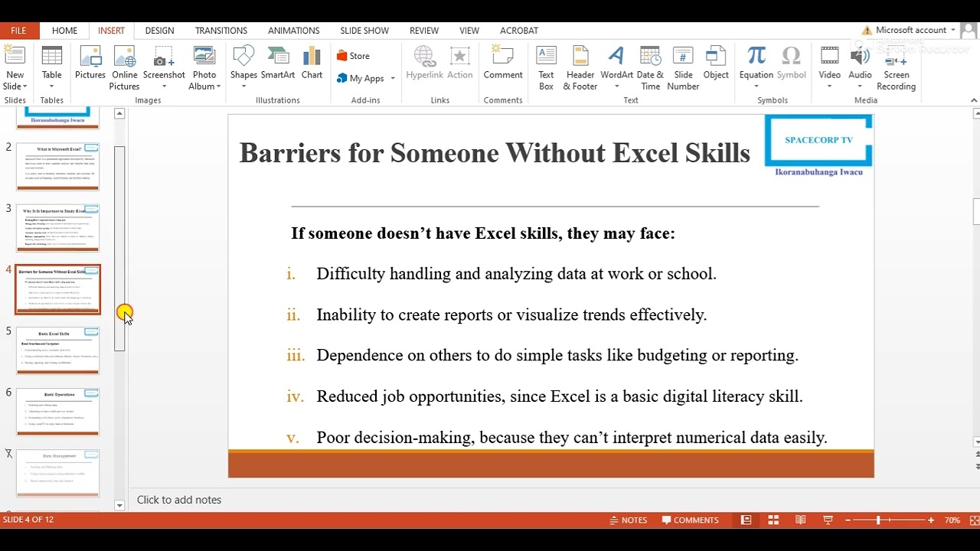Select slide 3 thumbnail
Image resolution: width=980 pixels, height=551 pixels.
58,228
